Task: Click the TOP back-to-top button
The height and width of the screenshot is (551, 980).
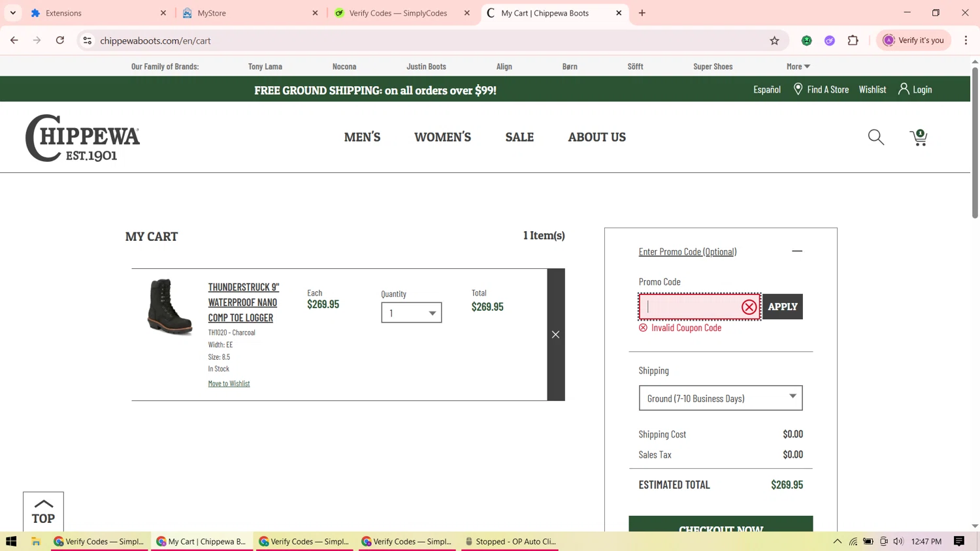Action: point(43,511)
